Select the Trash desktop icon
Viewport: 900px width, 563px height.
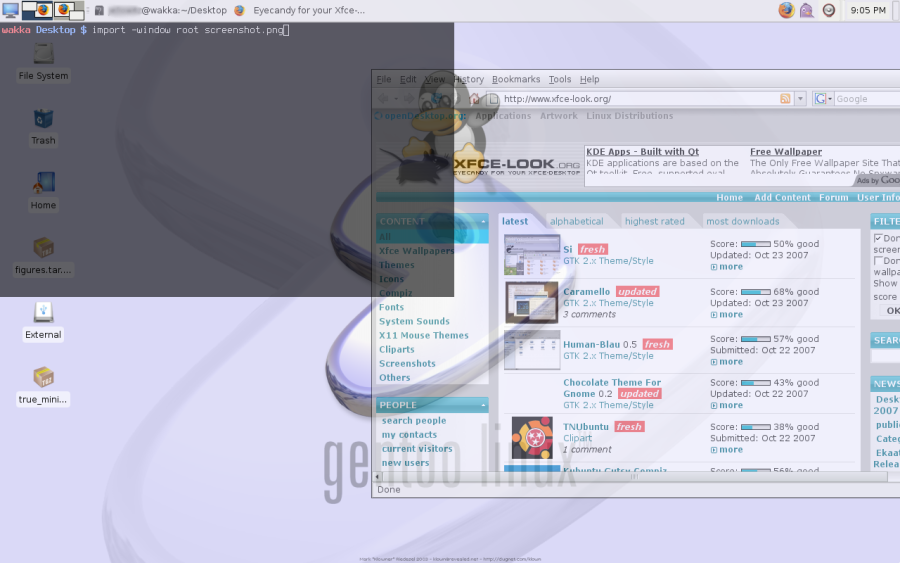[43, 127]
